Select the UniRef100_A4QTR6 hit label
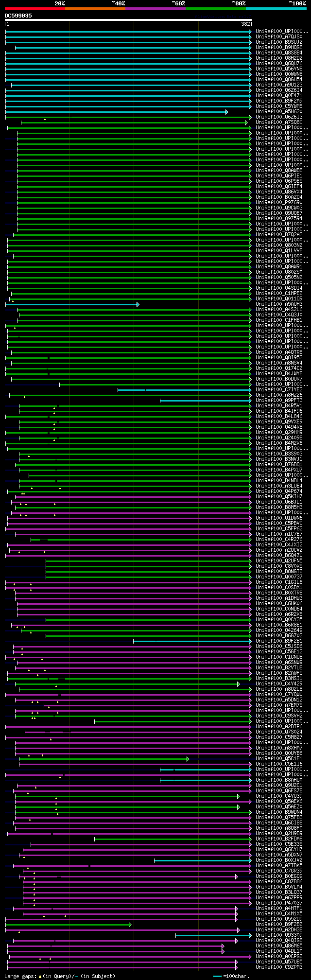311x980 pixels. [x=279, y=352]
